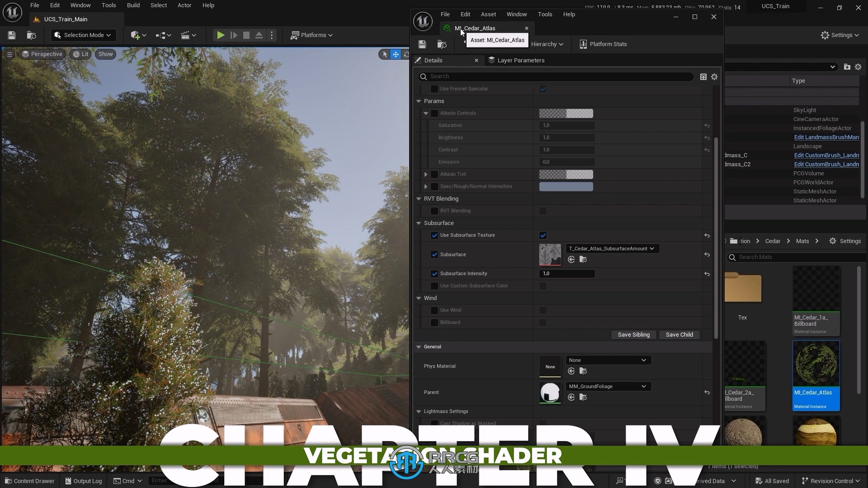This screenshot has width=868, height=488.
Task: Click the Settings gear icon in panel
Action: click(x=714, y=76)
